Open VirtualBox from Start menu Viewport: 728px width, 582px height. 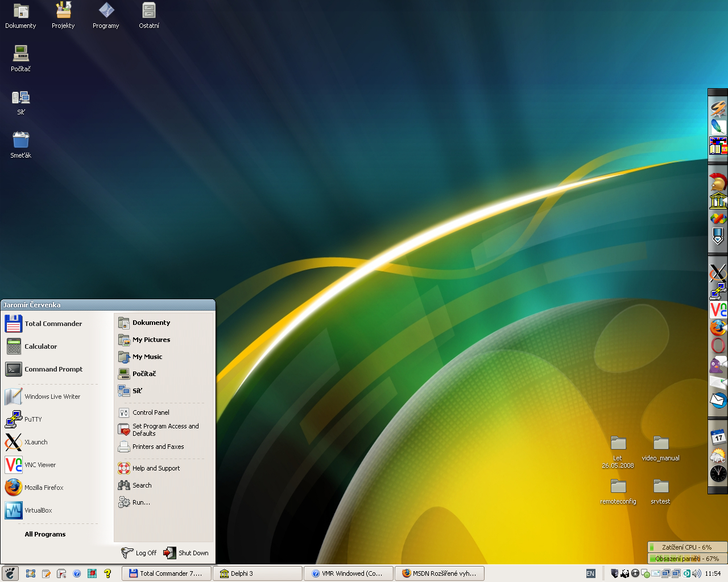click(x=50, y=510)
